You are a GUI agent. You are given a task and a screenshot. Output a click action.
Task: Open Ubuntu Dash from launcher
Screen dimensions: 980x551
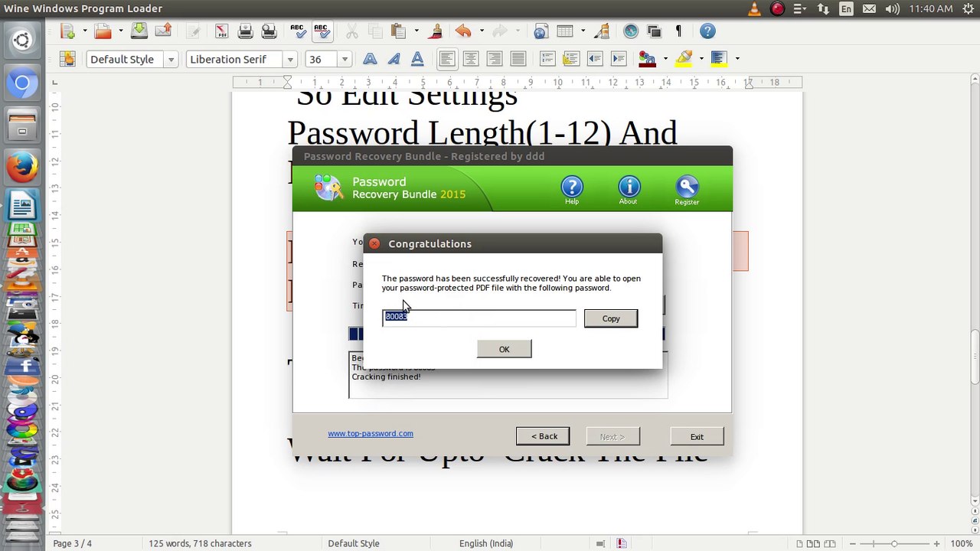22,41
